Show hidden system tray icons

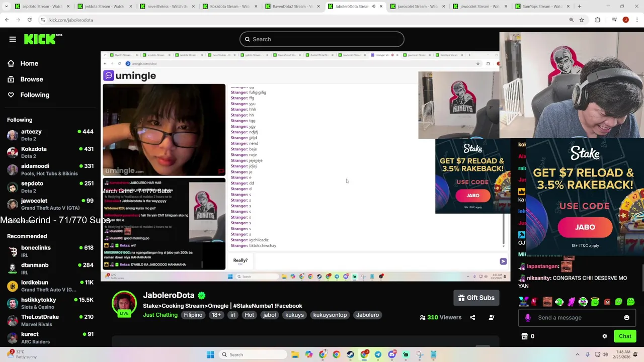[577, 354]
